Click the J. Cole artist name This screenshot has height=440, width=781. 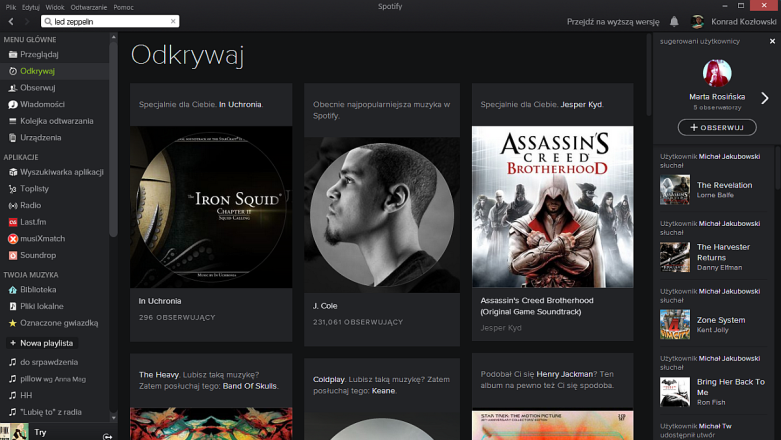coord(325,306)
